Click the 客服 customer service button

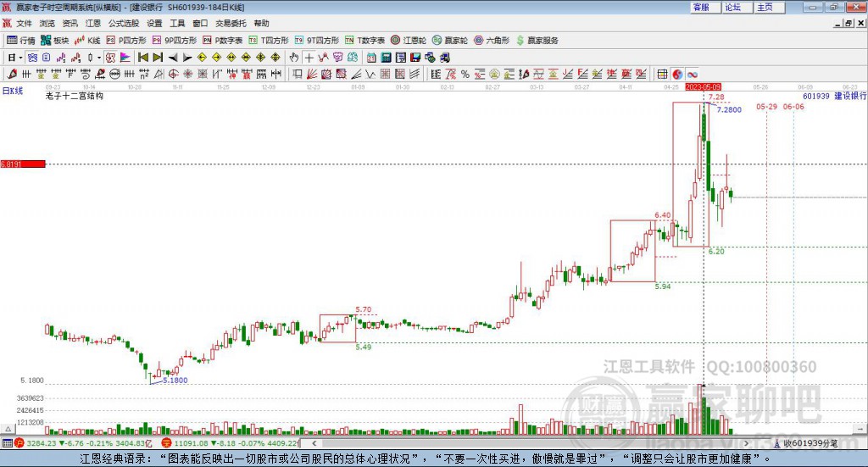(704, 7)
